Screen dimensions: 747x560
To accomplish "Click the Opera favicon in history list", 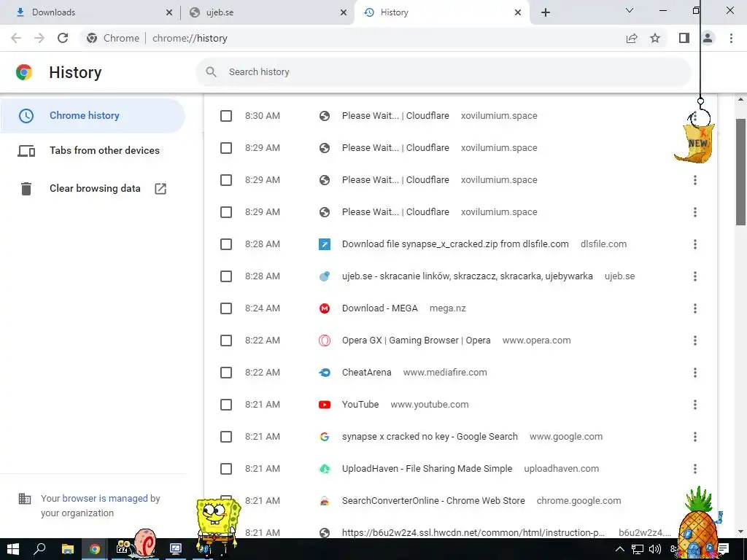I will tap(325, 341).
